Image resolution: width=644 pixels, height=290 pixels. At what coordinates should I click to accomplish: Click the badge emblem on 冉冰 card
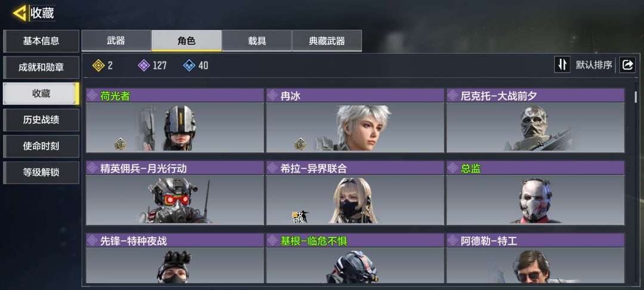(300, 144)
